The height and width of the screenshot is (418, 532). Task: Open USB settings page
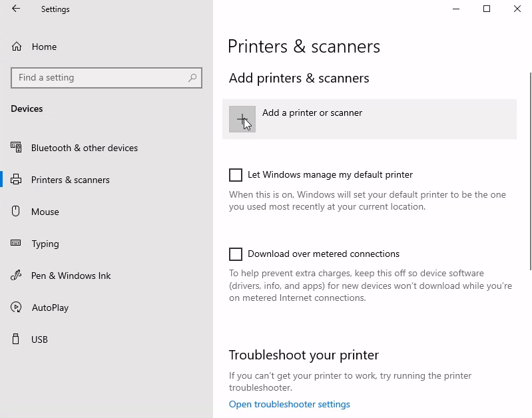(39, 339)
